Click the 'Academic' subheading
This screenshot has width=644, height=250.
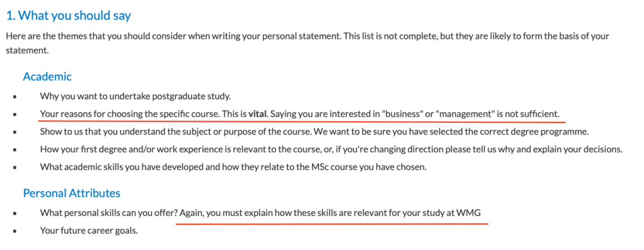(47, 77)
